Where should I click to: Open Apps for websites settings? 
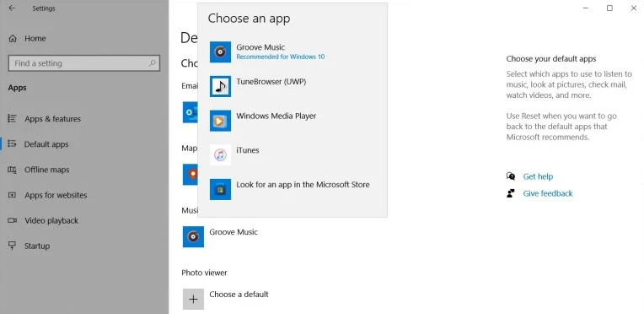pos(56,195)
